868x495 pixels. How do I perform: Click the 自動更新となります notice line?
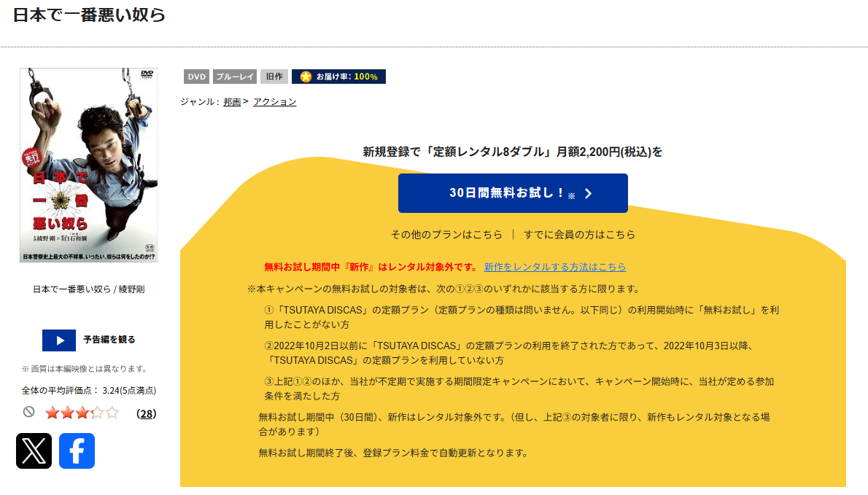(x=393, y=453)
